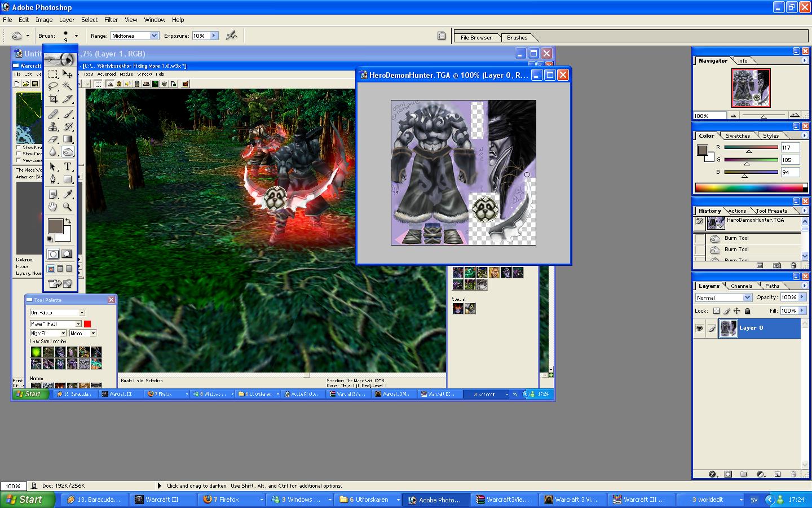Open the Layers panel options menu

tap(805, 286)
